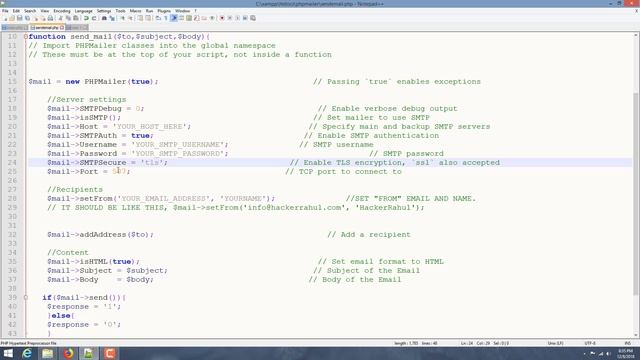Click the Open file toolbar icon
This screenshot has width=640, height=360.
click(x=12, y=18)
